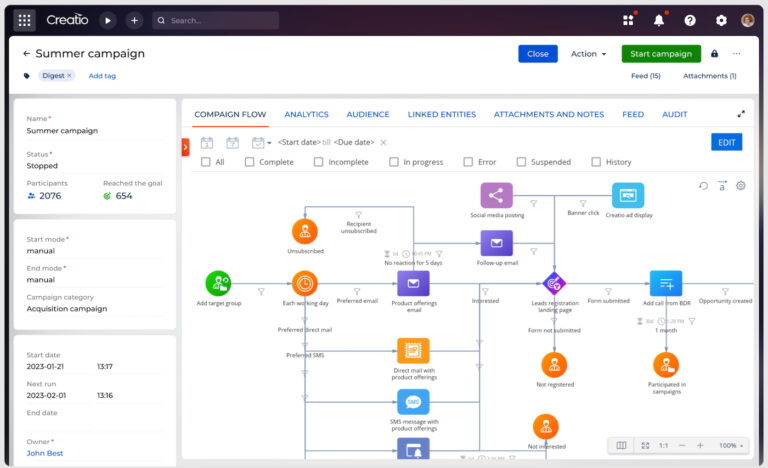Screen dimensions: 768x468
Task: Select the Not registered node
Action: 554,365
